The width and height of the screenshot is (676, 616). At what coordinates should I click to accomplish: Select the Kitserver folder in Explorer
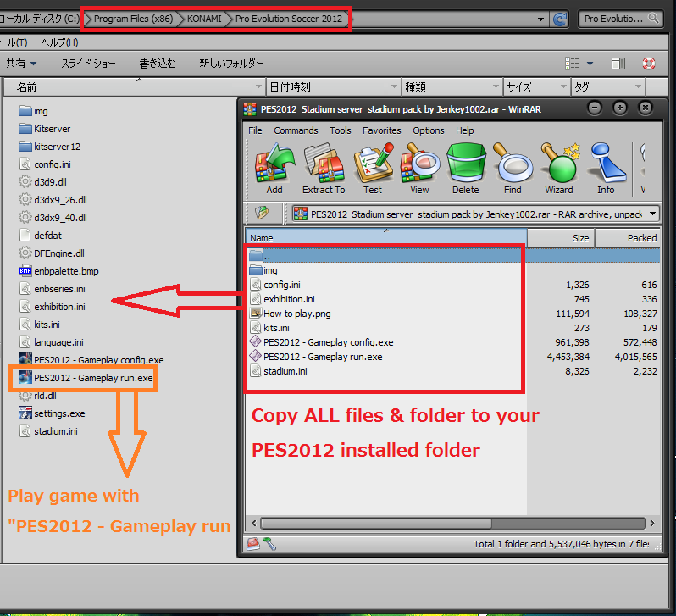45,129
